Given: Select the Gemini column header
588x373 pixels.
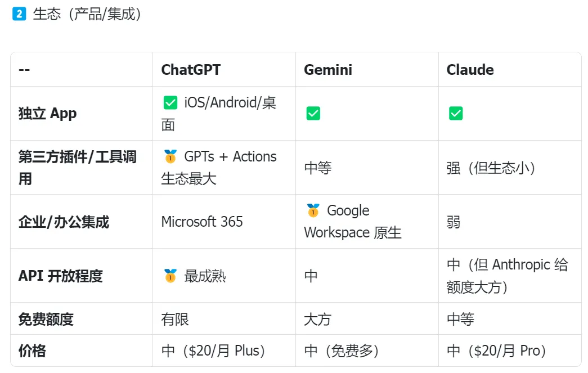Looking at the screenshot, I should point(328,70).
